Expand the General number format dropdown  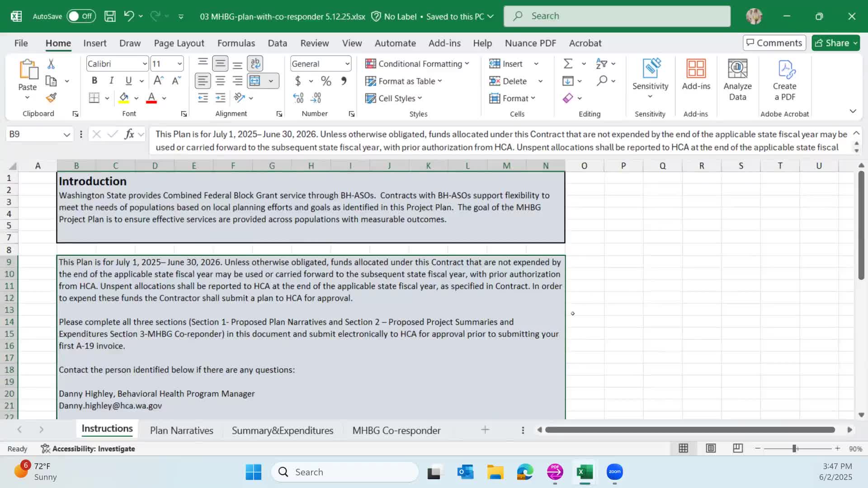pos(347,64)
